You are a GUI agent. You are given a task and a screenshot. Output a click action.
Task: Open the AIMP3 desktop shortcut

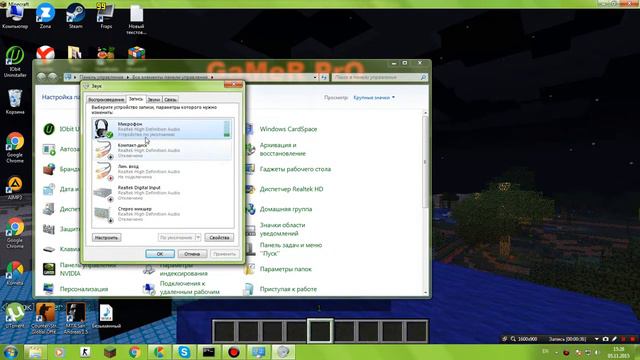coord(15,187)
